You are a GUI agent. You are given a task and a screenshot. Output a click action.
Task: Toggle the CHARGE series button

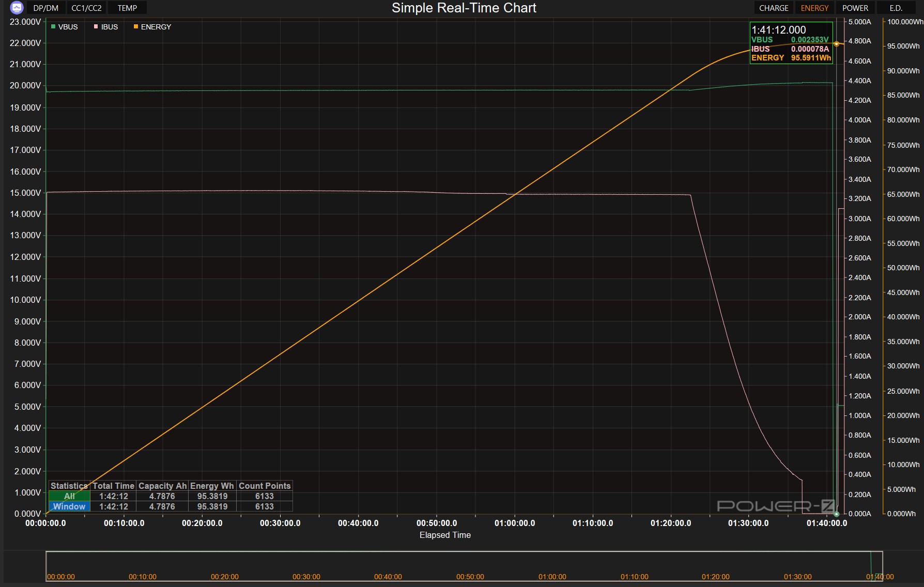[x=774, y=8]
